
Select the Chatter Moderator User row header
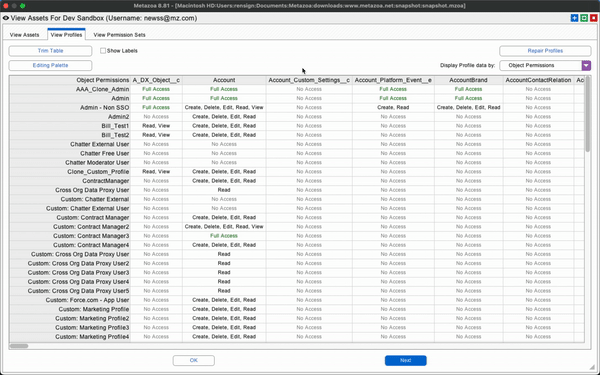(70, 163)
